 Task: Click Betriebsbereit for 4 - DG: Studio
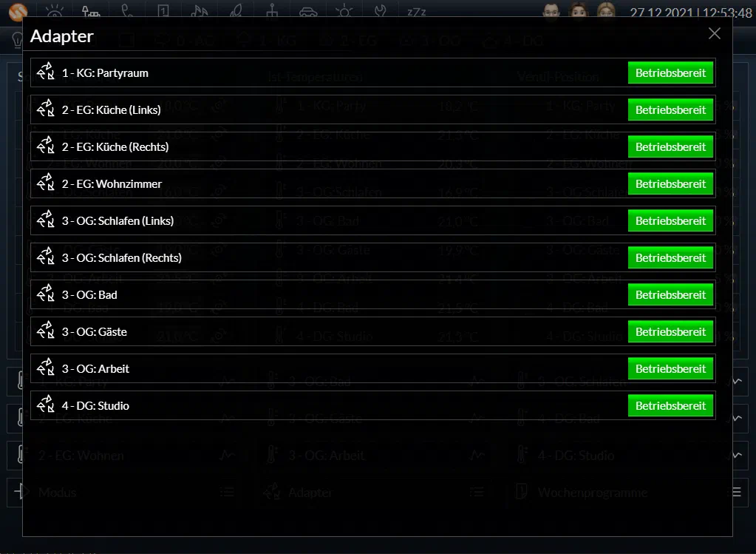point(670,406)
